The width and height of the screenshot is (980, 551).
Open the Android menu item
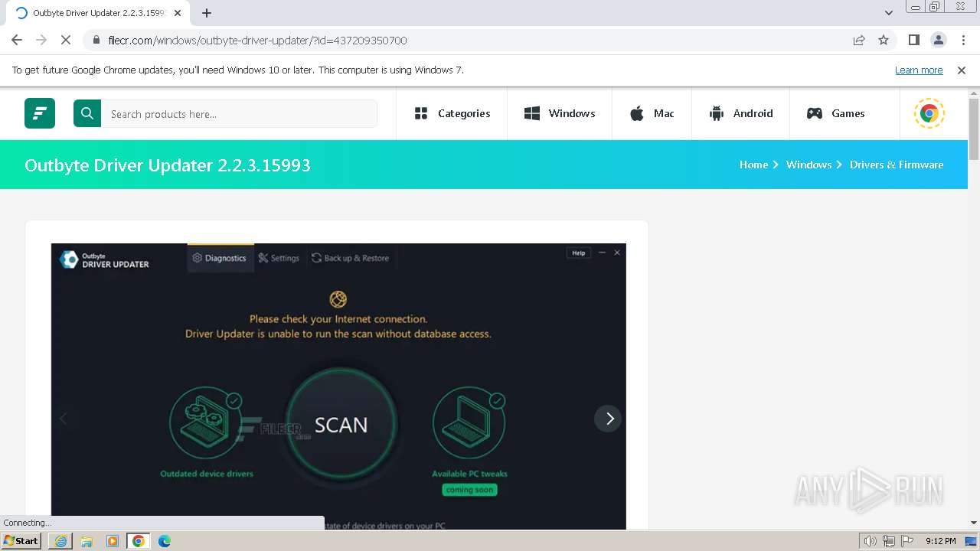point(741,113)
